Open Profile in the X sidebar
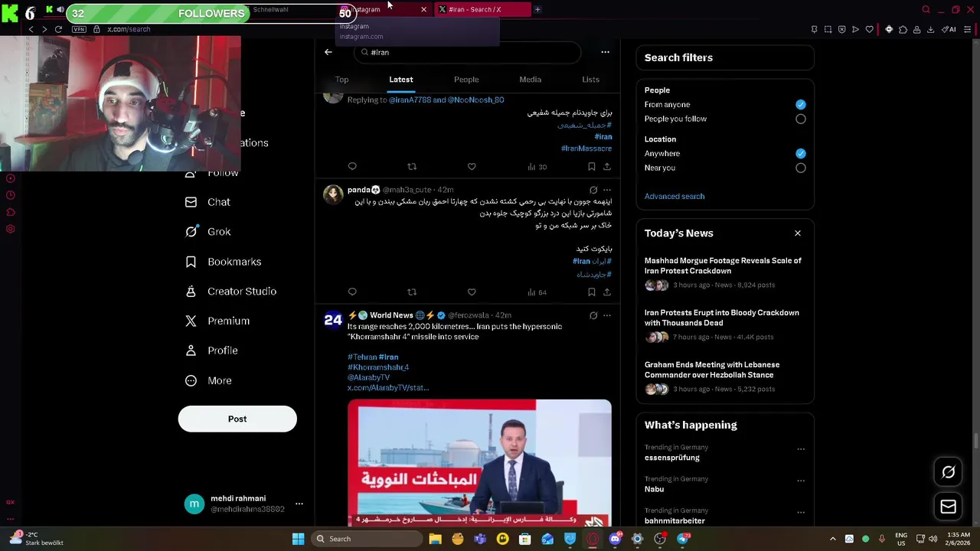 point(212,350)
